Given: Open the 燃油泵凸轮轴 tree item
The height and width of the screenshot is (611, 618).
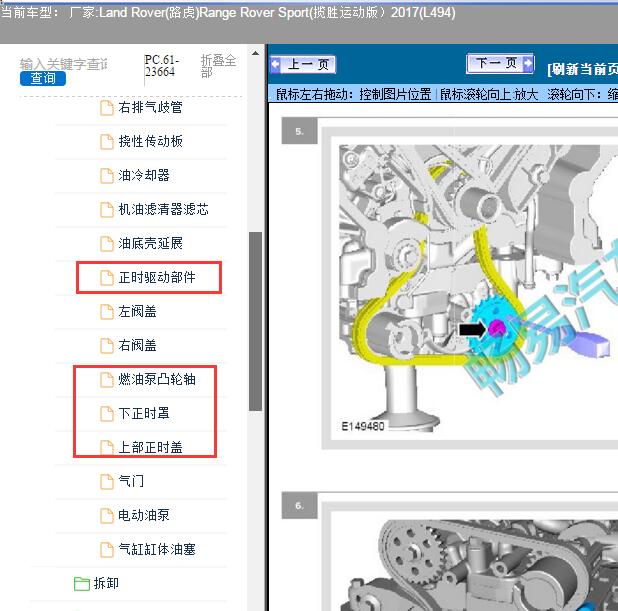Looking at the screenshot, I should tap(157, 379).
